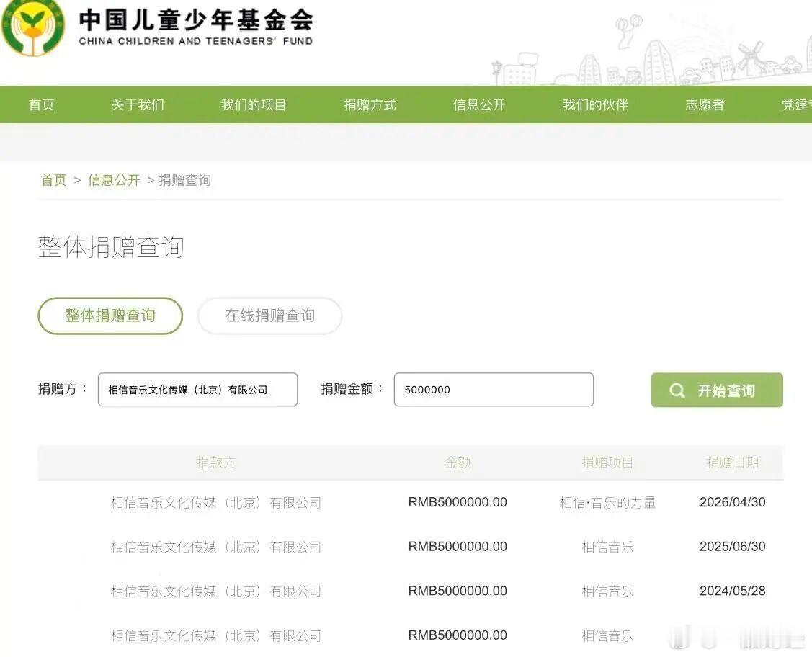Click the 捐赠金额 field label
This screenshot has width=812, height=657.
[352, 389]
